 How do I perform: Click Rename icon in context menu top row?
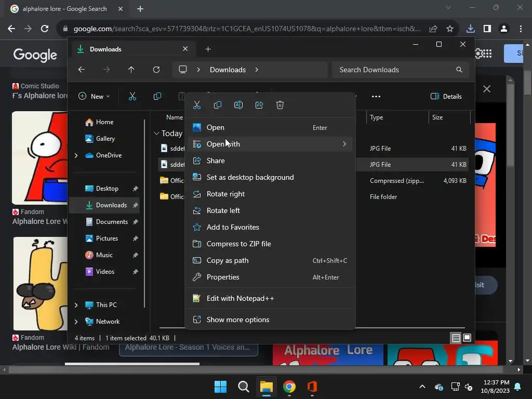[x=238, y=105]
